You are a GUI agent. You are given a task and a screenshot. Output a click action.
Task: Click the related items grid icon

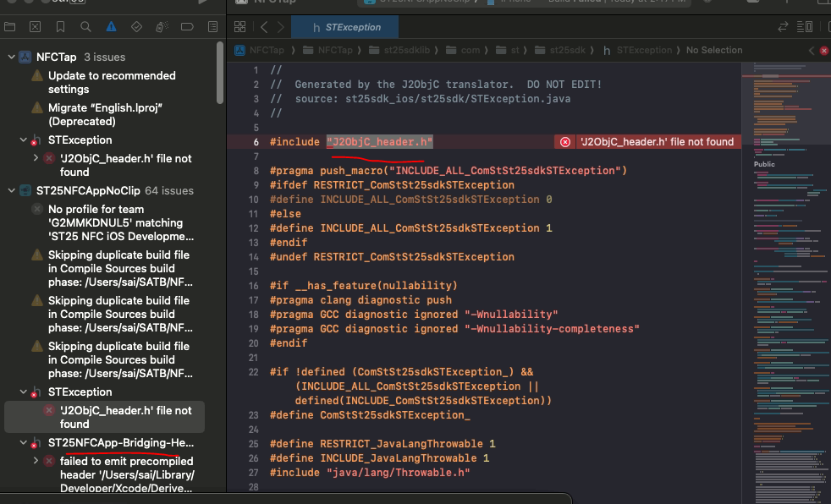[239, 27]
